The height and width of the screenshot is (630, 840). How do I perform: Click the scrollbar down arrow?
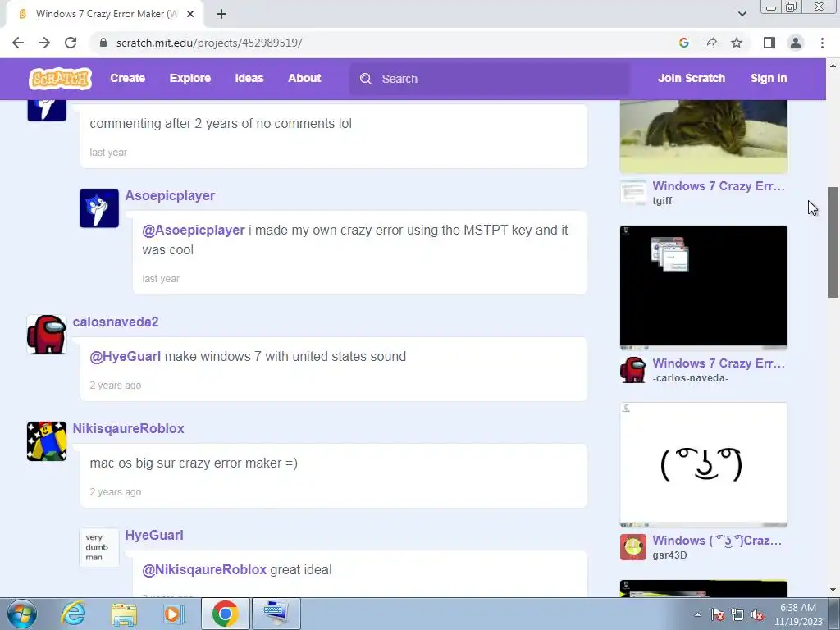(x=833, y=590)
